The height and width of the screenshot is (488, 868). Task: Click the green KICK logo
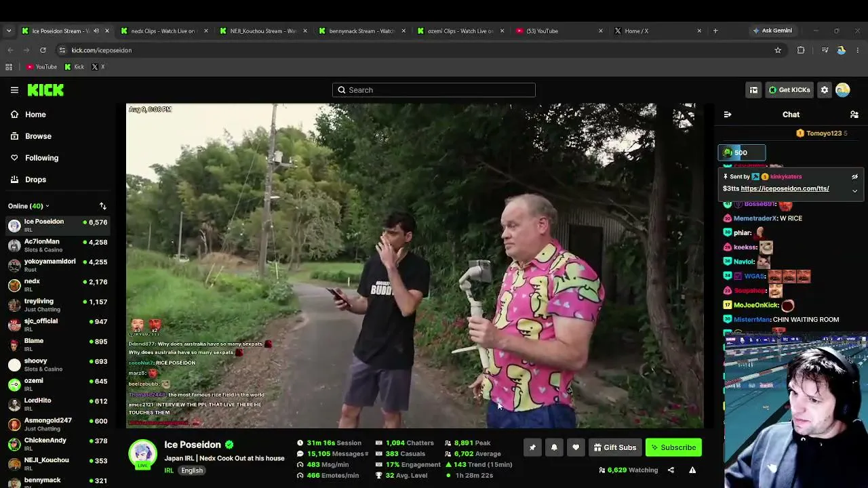click(45, 89)
